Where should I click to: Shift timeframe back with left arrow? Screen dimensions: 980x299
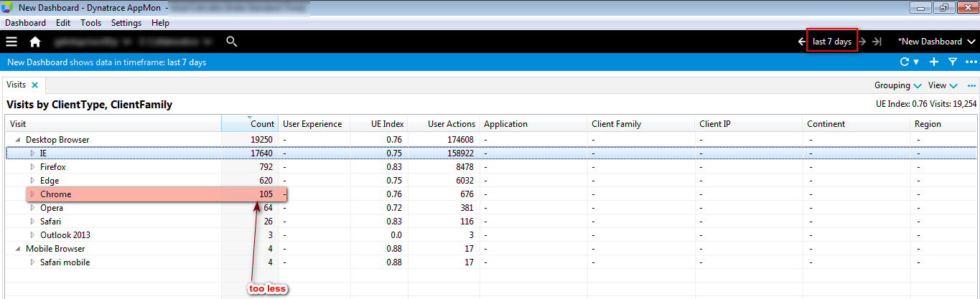point(801,42)
